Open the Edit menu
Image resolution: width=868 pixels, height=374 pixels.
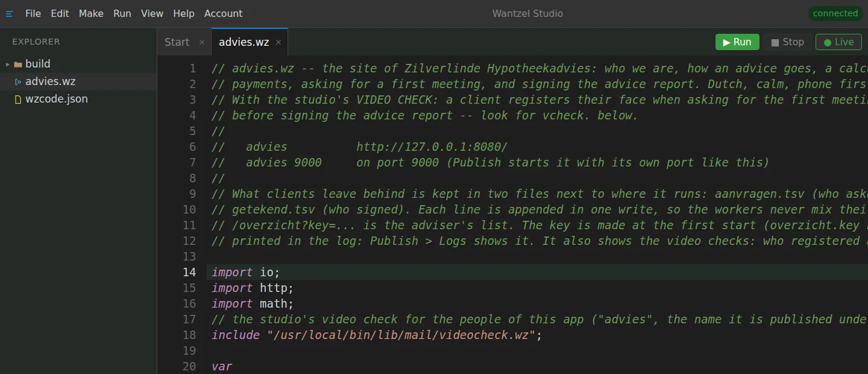(x=60, y=13)
